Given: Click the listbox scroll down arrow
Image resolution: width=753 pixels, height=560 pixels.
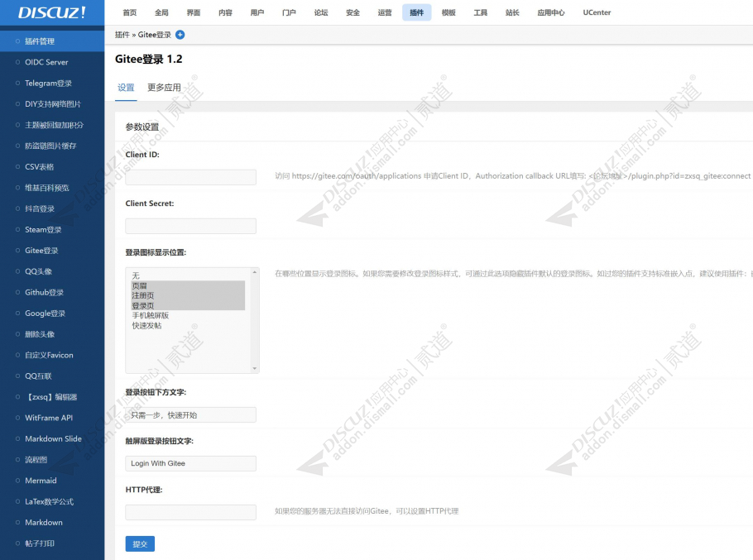Looking at the screenshot, I should (x=255, y=369).
